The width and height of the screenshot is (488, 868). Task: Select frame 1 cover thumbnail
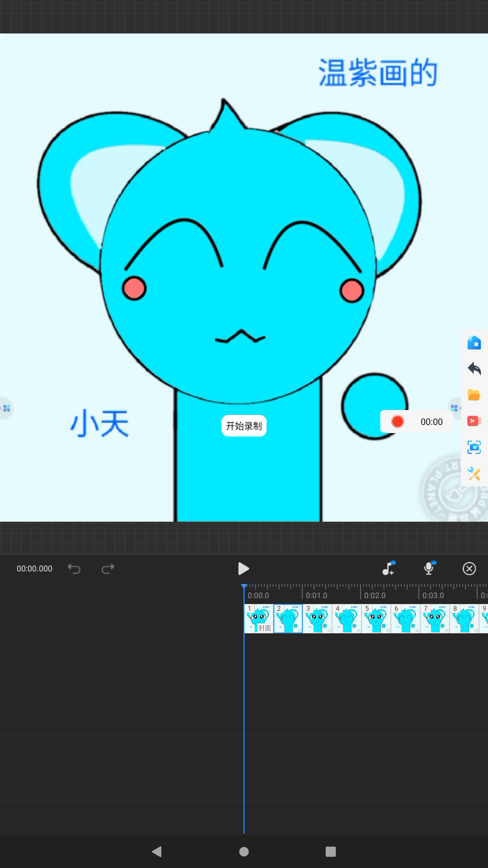[x=258, y=618]
